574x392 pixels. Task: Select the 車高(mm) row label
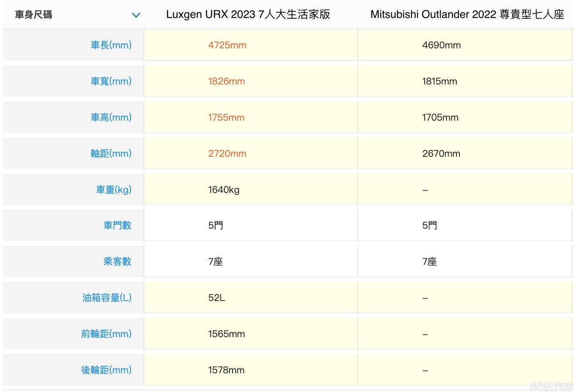[111, 117]
